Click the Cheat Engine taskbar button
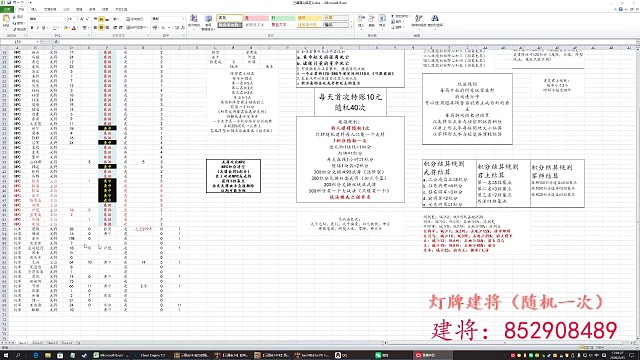The image size is (640, 360). [x=151, y=356]
